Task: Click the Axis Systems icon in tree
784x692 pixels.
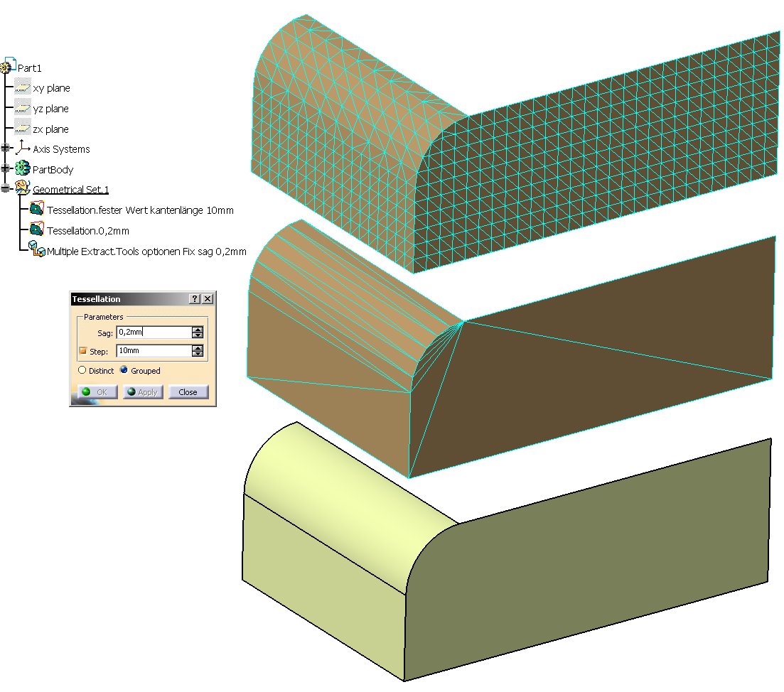Action: click(x=23, y=148)
